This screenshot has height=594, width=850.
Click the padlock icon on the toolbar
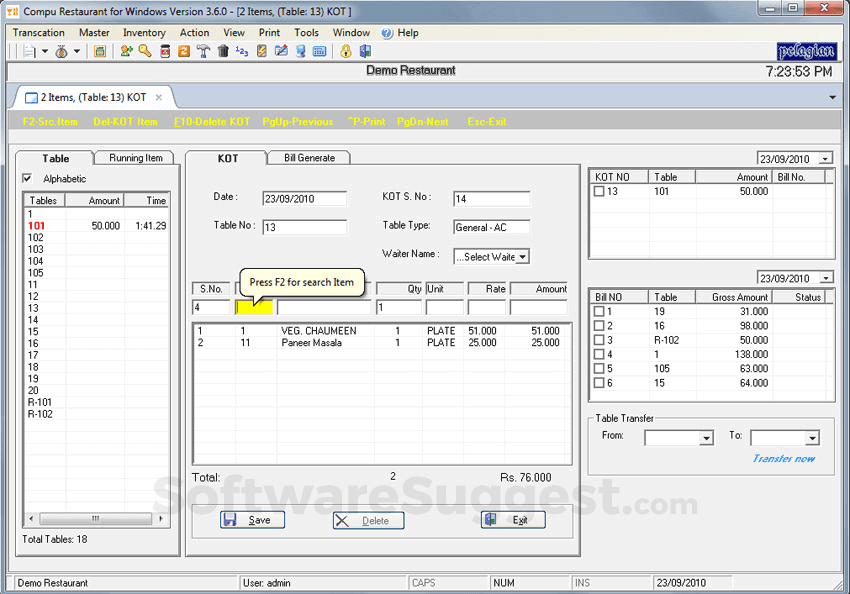point(346,50)
